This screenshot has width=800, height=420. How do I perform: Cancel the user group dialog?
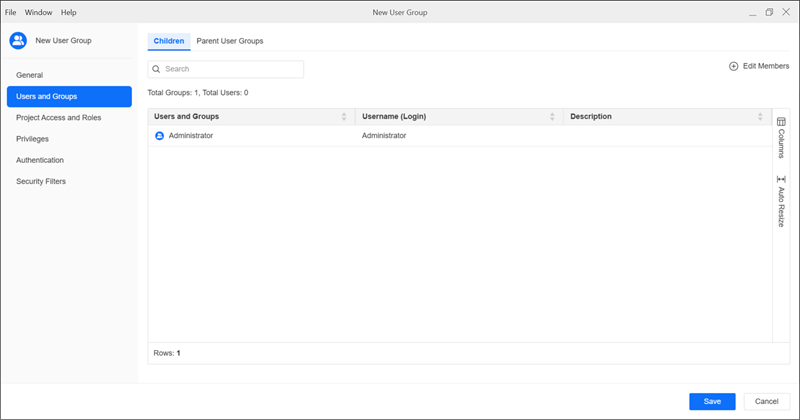coord(767,401)
